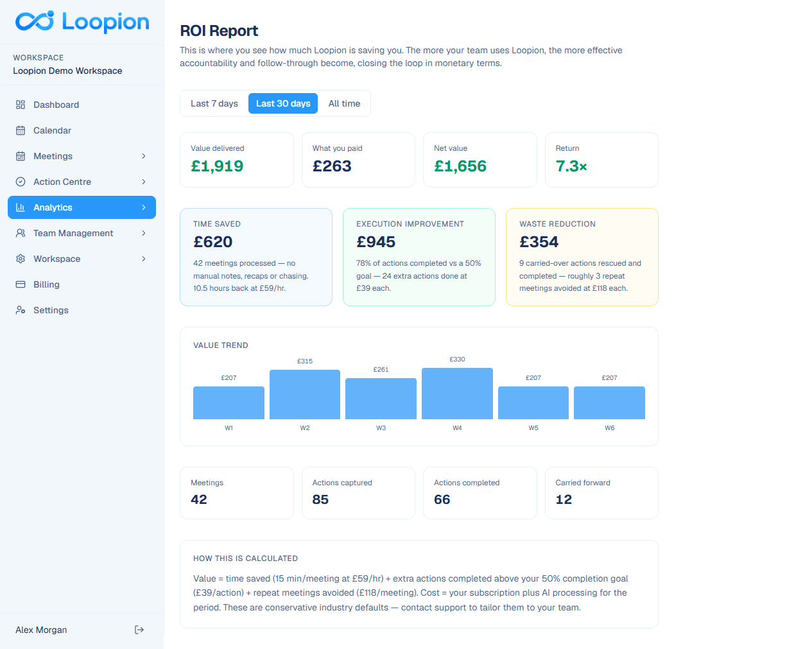Screen dimensions: 812x649
Task: Log out using the exit icon
Action: click(139, 630)
